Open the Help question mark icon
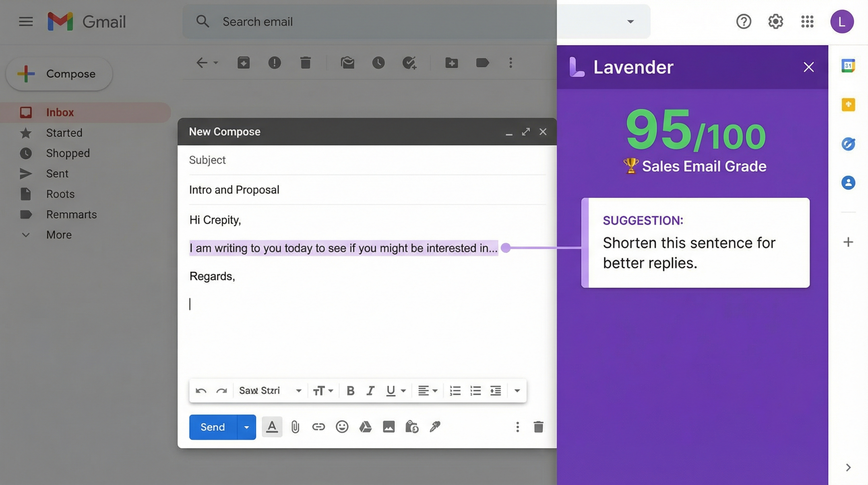Viewport: 868px width, 485px height. pyautogui.click(x=744, y=21)
